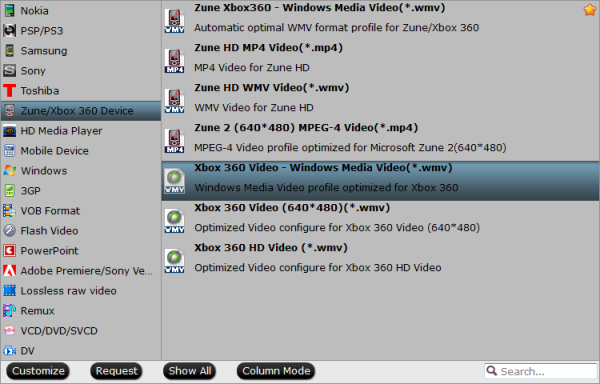This screenshot has width=600, height=384.
Task: Click the Zune HD WMV Video icon
Action: tap(174, 101)
